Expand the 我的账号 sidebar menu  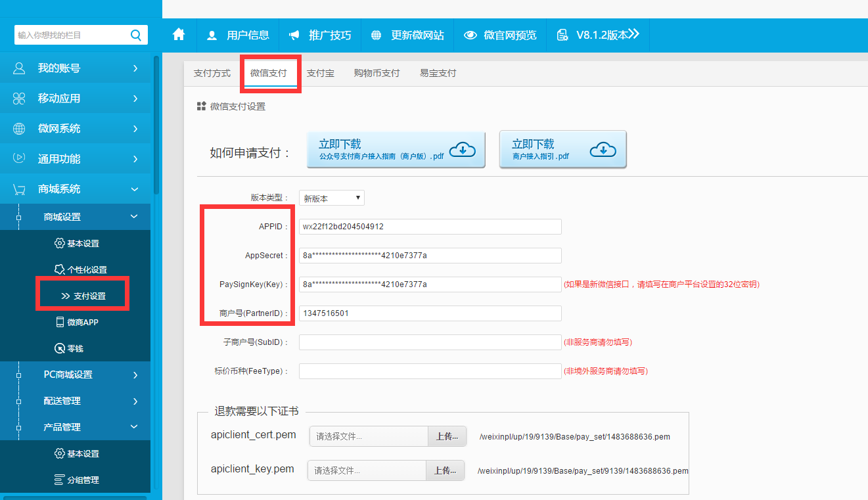pos(75,68)
